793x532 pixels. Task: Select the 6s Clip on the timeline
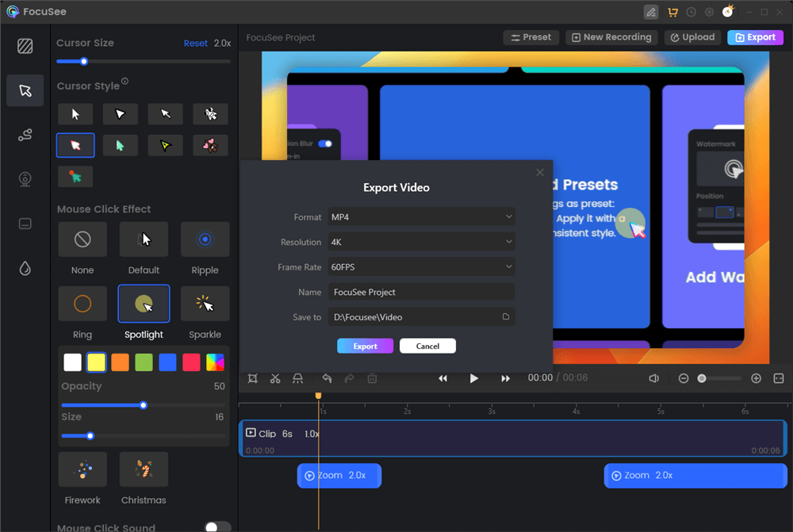(513, 438)
